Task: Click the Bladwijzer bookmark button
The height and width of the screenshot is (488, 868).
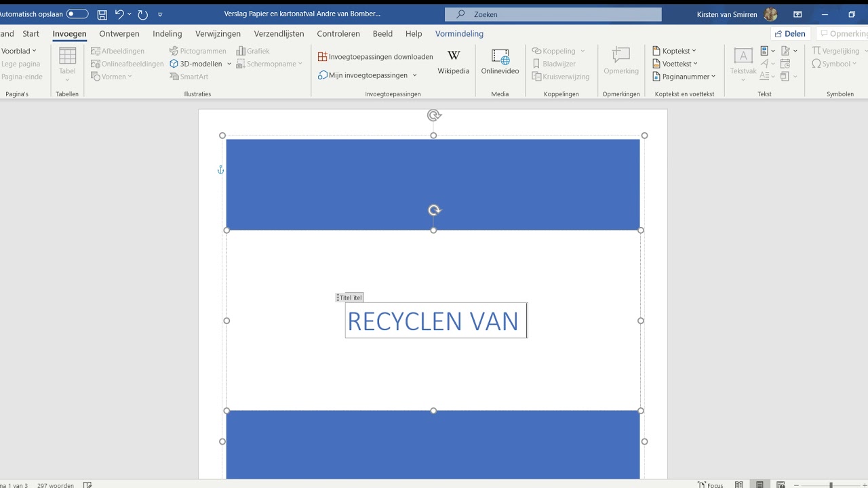Action: pos(554,64)
